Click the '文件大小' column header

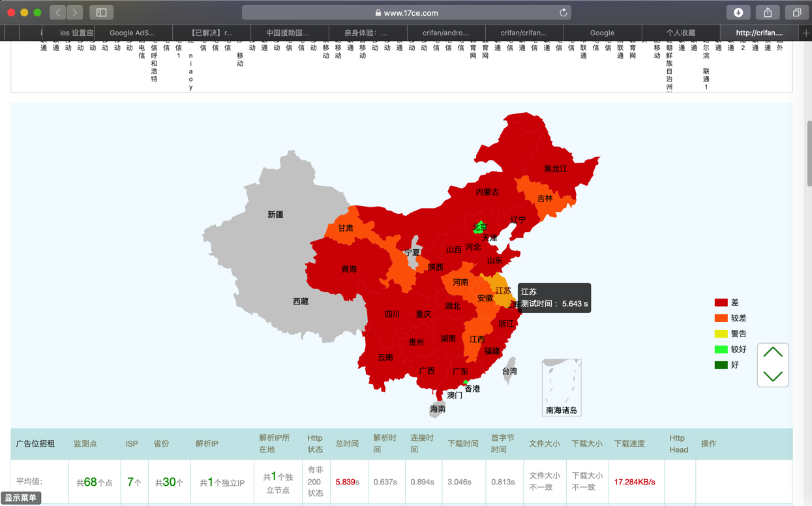(545, 443)
